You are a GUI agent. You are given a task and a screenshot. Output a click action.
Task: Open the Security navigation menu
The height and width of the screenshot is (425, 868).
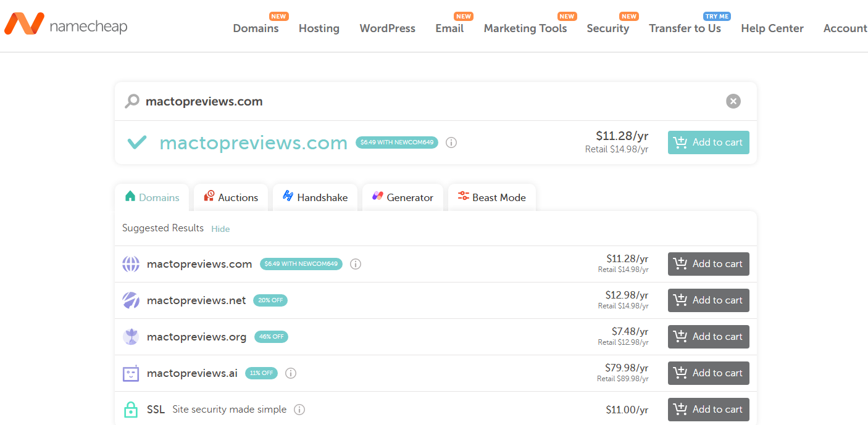point(608,28)
